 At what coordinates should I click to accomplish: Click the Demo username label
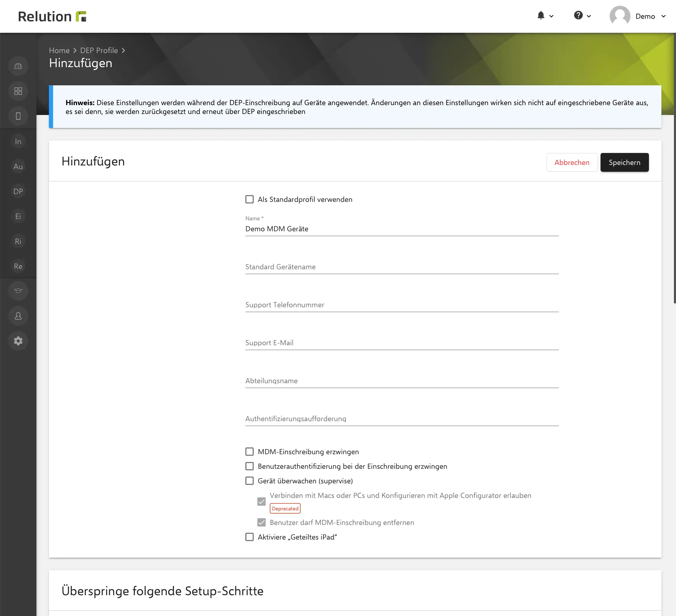pyautogui.click(x=645, y=16)
